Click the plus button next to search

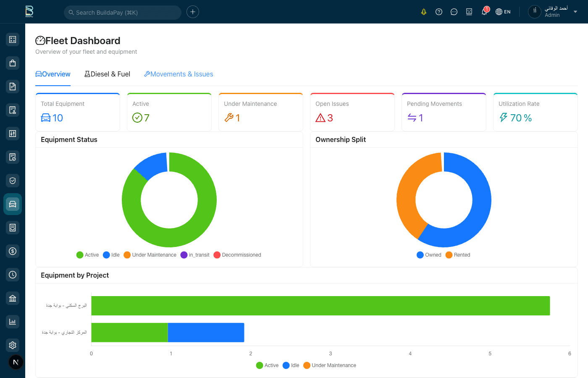point(193,12)
